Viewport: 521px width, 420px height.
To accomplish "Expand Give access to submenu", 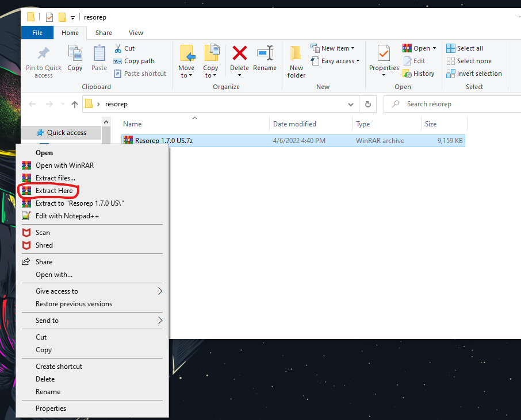I will [93, 291].
